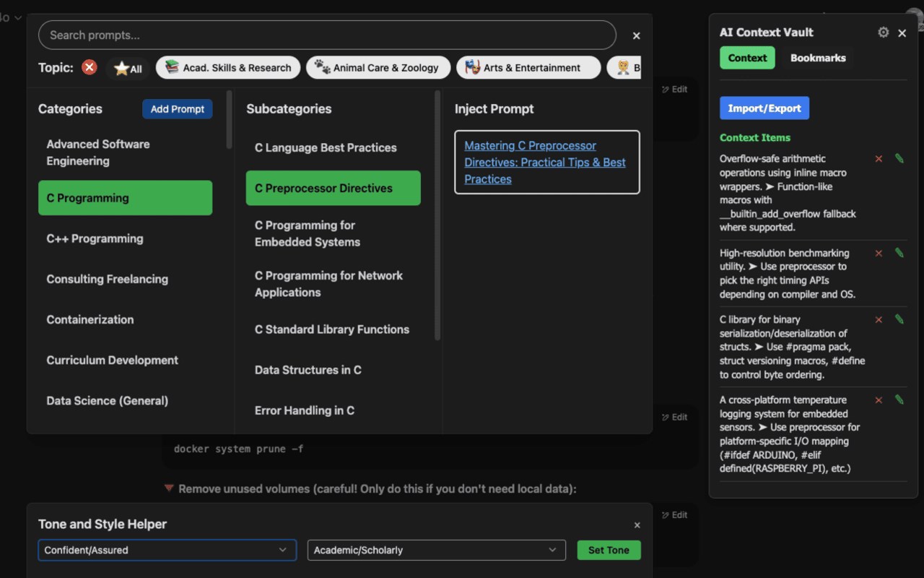Viewport: 924px width, 578px height.
Task: Click the Add Prompt button
Action: pyautogui.click(x=177, y=109)
